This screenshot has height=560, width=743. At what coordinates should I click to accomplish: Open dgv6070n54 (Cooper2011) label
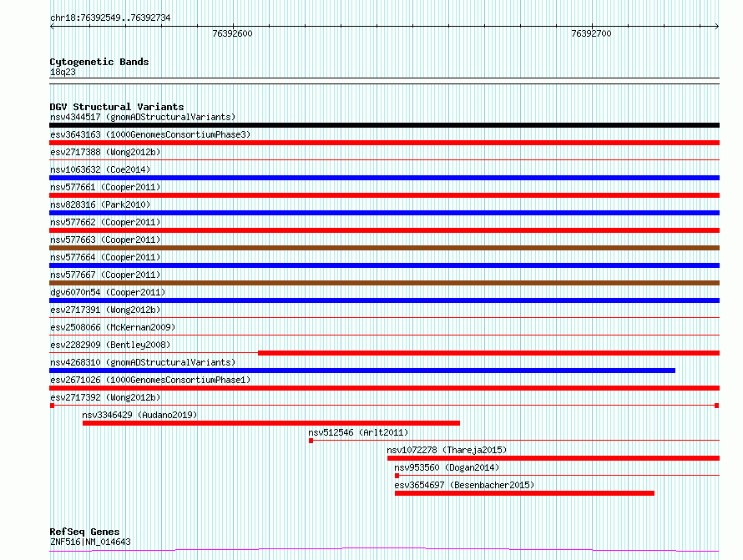click(x=108, y=292)
